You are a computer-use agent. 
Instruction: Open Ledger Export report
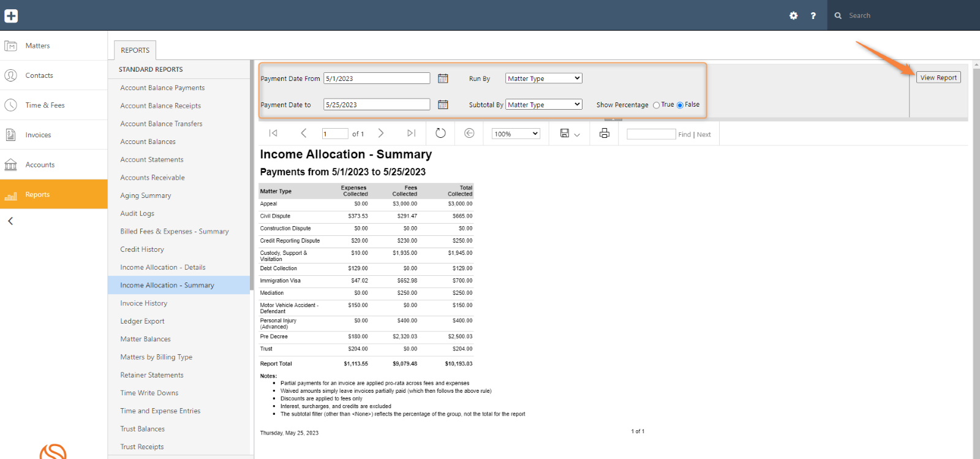tap(142, 321)
